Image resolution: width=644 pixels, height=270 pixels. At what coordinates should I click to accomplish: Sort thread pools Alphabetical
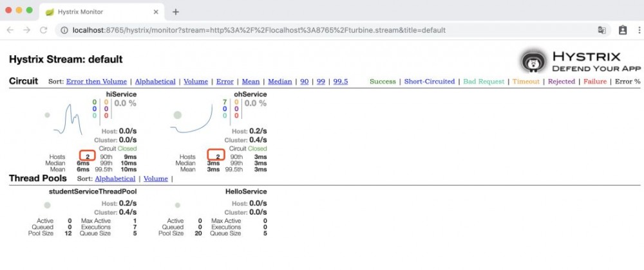click(x=115, y=179)
